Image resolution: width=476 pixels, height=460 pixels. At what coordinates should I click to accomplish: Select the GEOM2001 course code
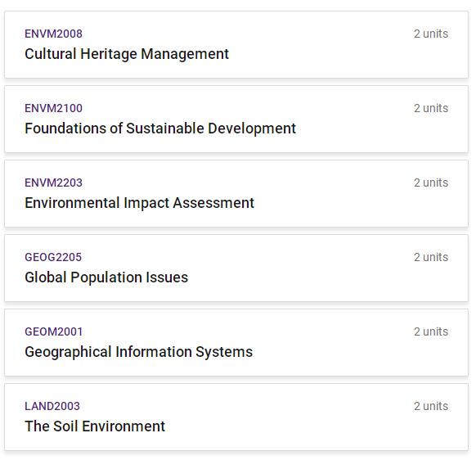[53, 331]
